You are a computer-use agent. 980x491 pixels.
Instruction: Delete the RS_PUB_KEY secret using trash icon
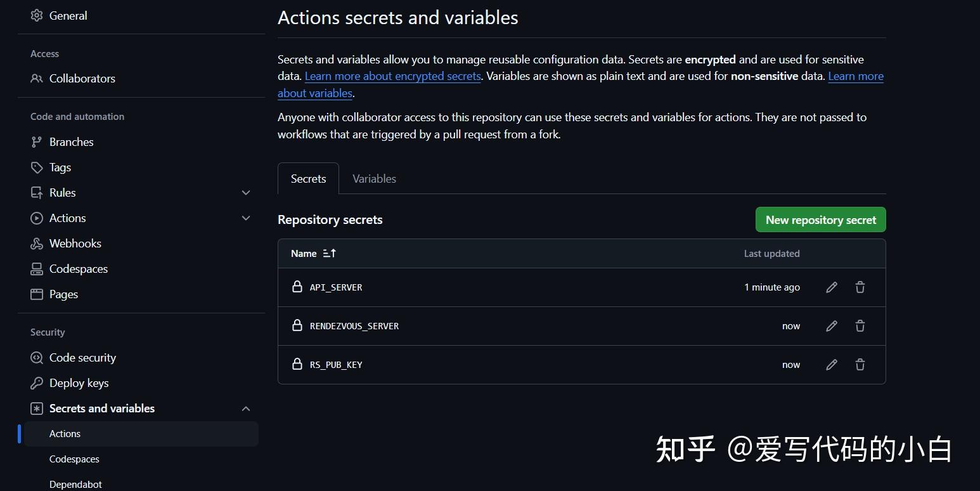coord(860,364)
